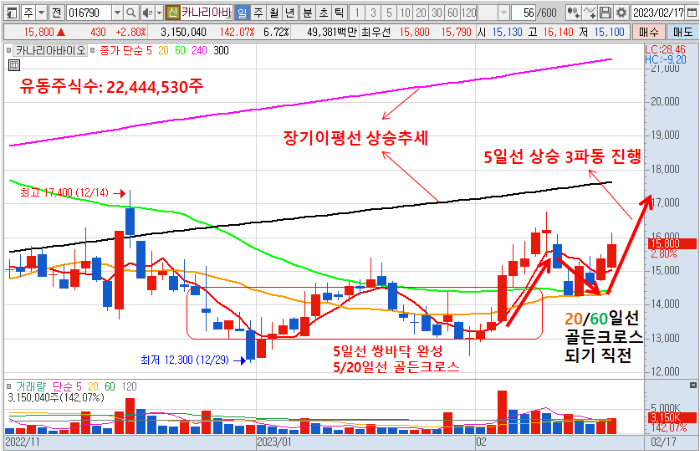Click the change rate +2.80% value
The height and width of the screenshot is (451, 700).
[130, 32]
